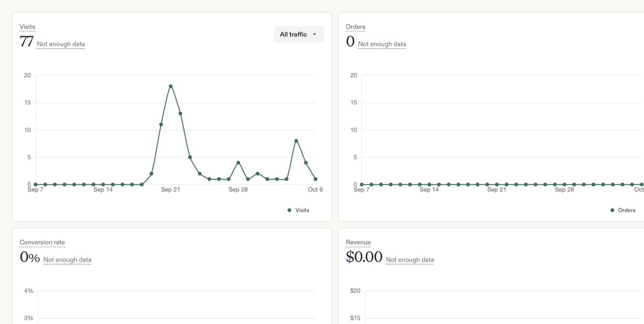644x324 pixels.
Task: Click the Sep 14 label on Orders chart
Action: tap(429, 190)
